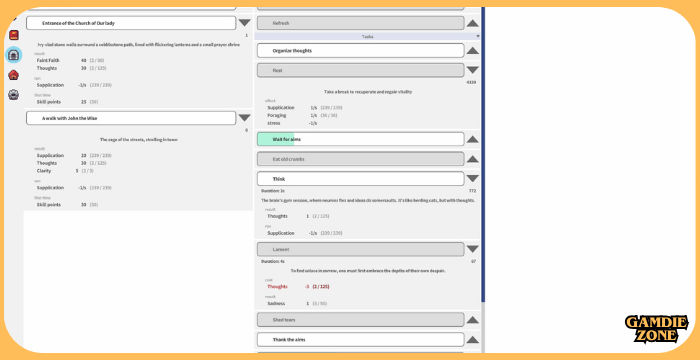Click the Gamdie Zone logo
The image size is (700, 360).
(656, 329)
